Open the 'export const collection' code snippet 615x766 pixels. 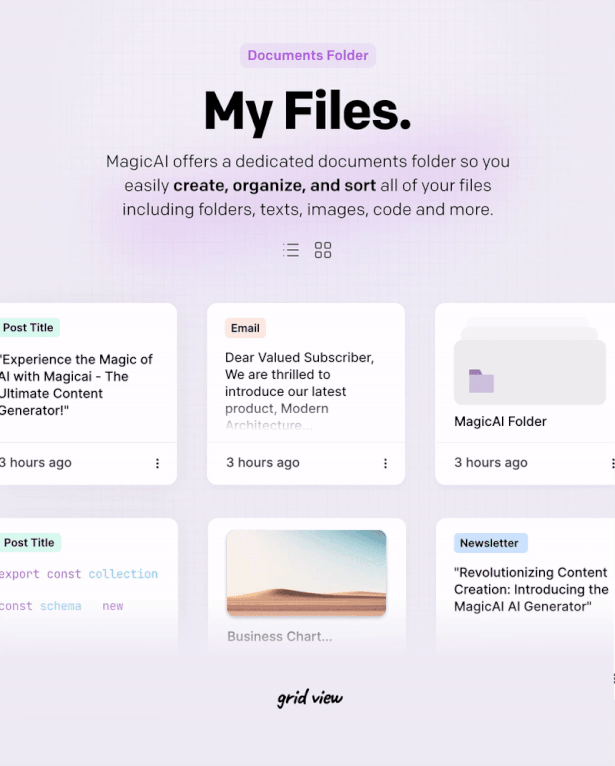point(78,574)
